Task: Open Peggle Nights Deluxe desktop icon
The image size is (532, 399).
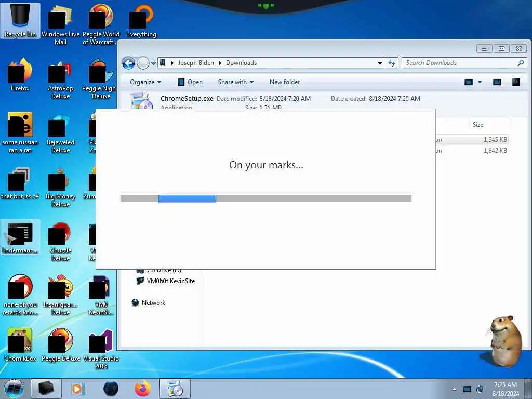Action: click(100, 79)
